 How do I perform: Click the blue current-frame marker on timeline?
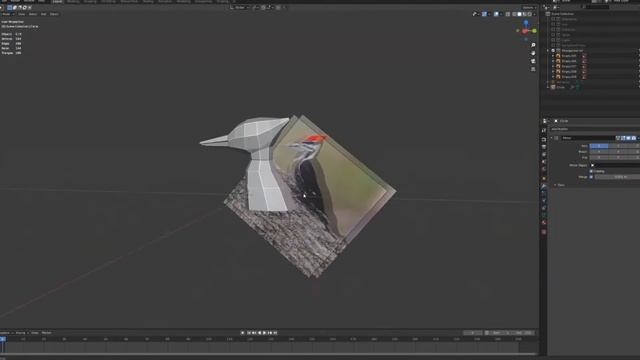coord(3,339)
